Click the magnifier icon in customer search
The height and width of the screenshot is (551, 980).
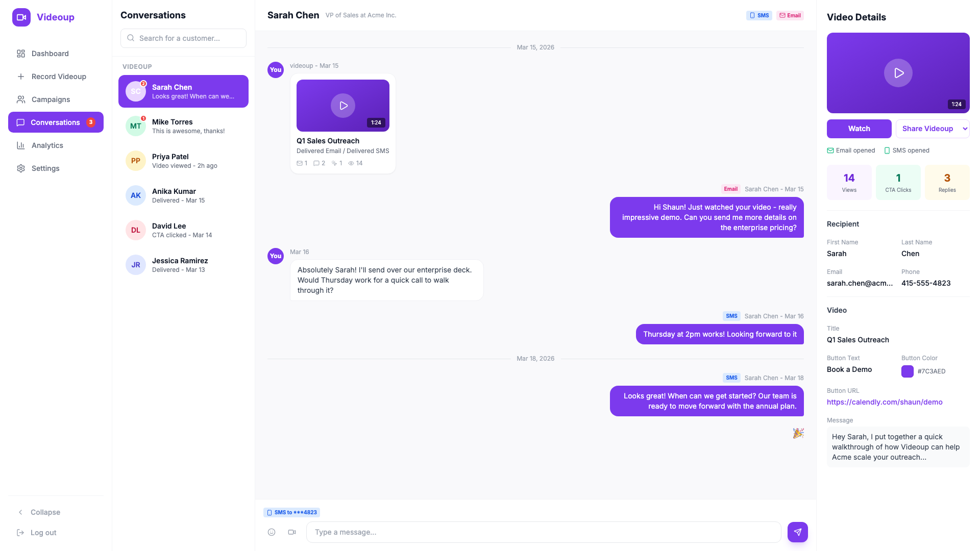131,38
